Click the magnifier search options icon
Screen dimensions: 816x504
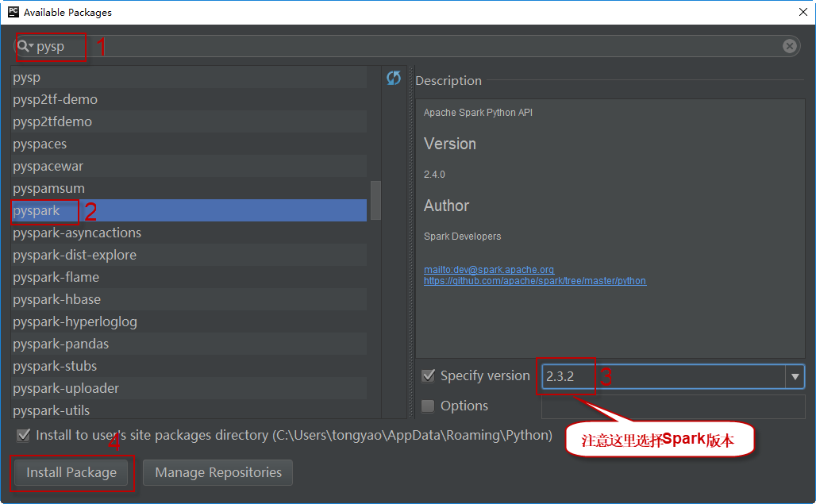pos(25,46)
